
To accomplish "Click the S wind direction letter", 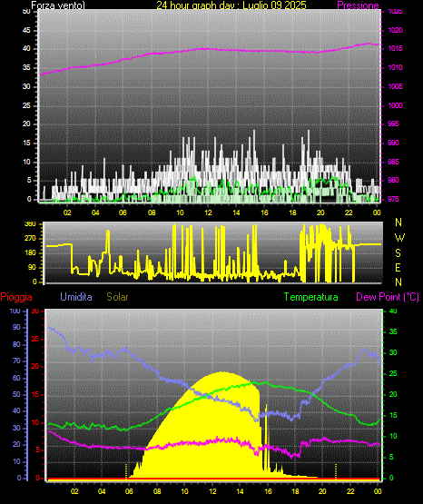I will [x=398, y=253].
